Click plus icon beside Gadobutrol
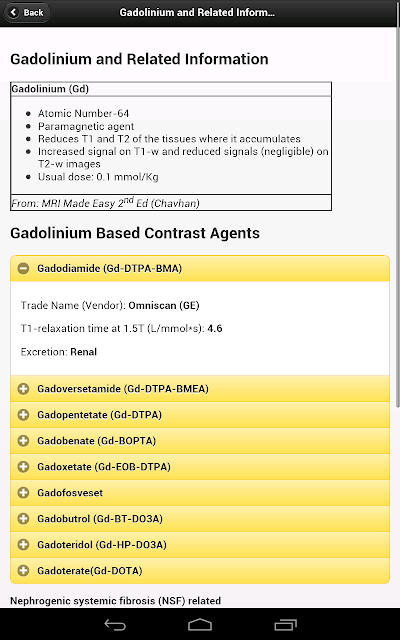 click(x=24, y=519)
